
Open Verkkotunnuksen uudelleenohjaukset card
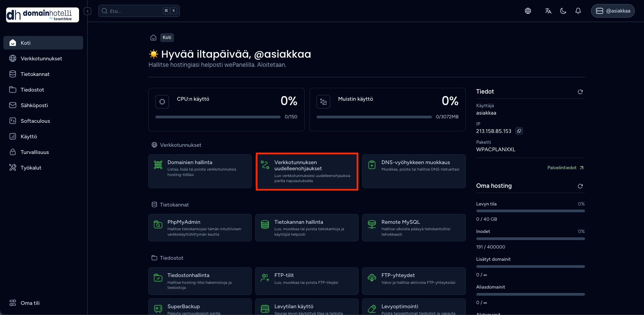click(307, 171)
